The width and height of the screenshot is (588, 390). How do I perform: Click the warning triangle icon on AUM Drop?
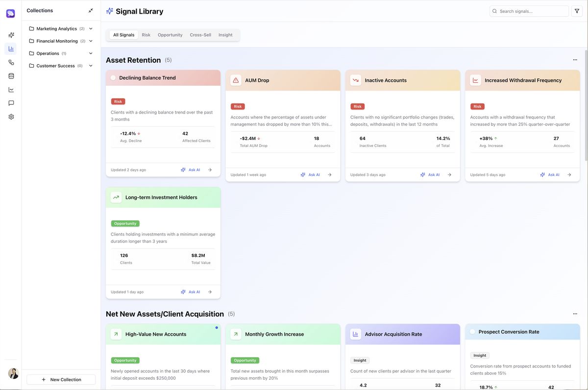tap(236, 80)
